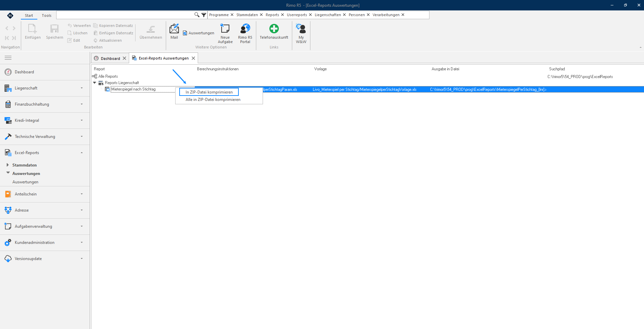Switch to the Dashboard document tab
This screenshot has width=644, height=329.
point(110,59)
